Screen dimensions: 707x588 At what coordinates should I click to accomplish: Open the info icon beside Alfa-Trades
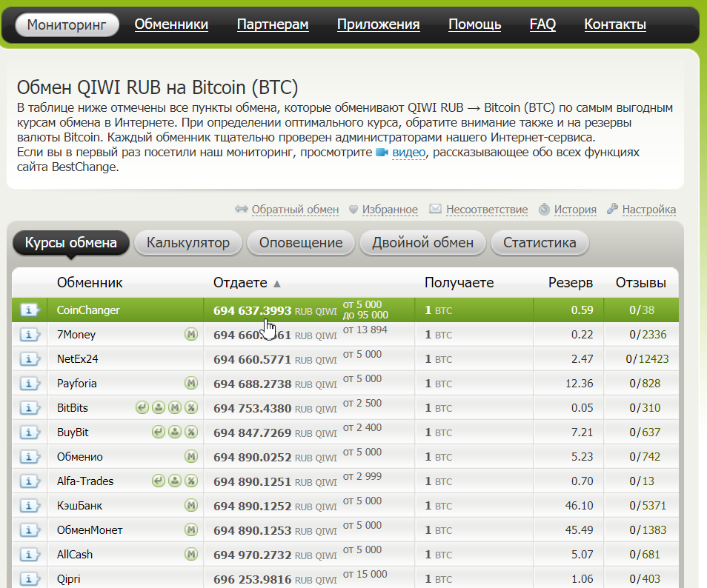coord(30,481)
